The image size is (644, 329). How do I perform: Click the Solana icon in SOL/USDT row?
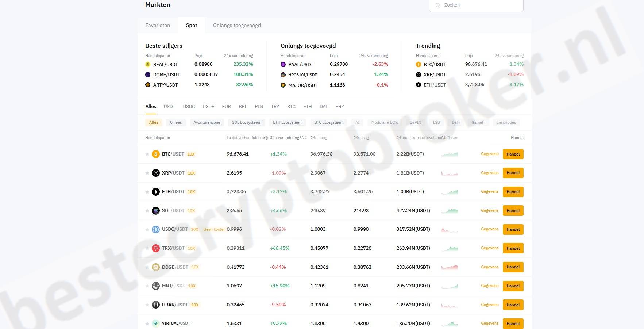tap(156, 211)
